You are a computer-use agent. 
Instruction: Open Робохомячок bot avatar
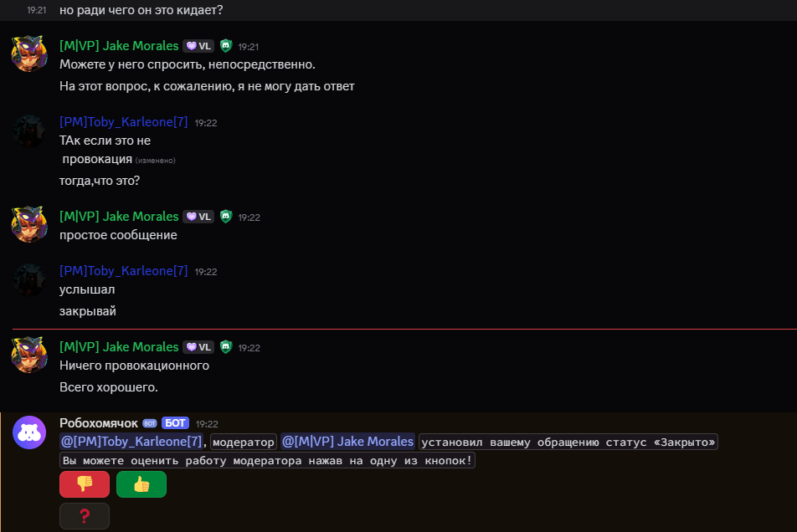click(x=29, y=432)
